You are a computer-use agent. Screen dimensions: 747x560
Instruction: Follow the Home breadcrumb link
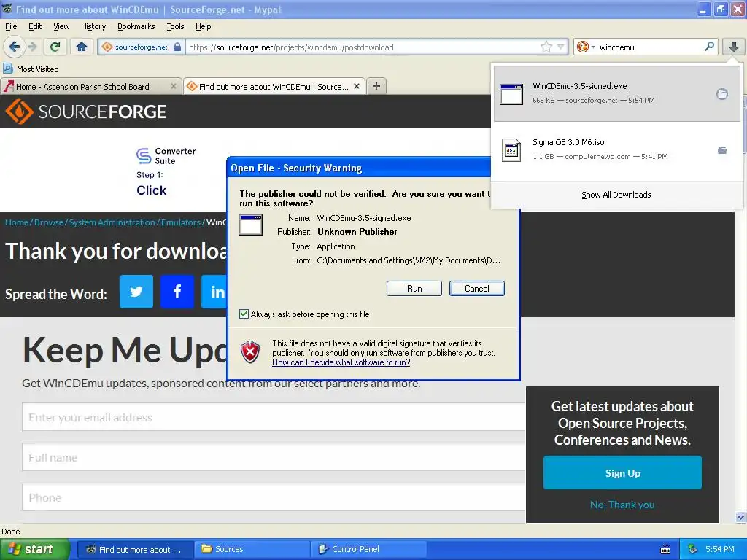tap(17, 222)
